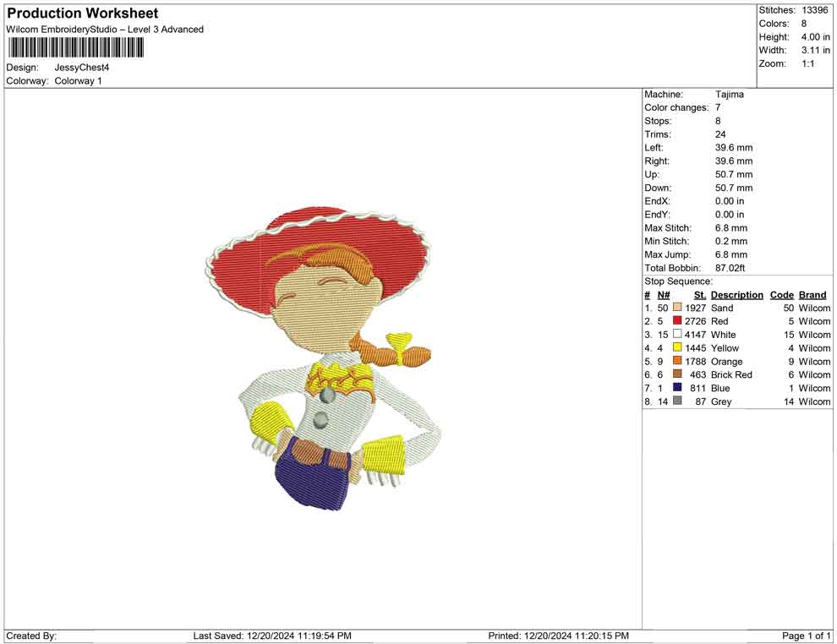Click the 'Page 1 of 1' indicator
This screenshot has height=644, width=837.
pyautogui.click(x=806, y=636)
